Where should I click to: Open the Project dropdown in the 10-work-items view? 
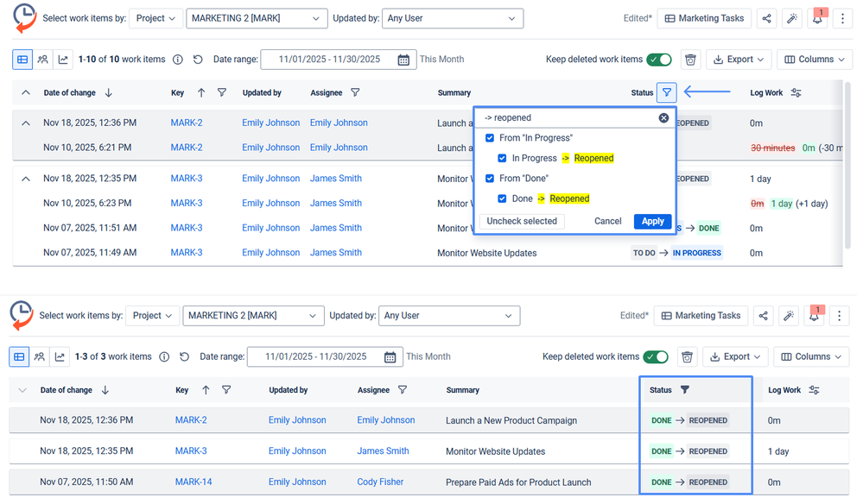(155, 18)
